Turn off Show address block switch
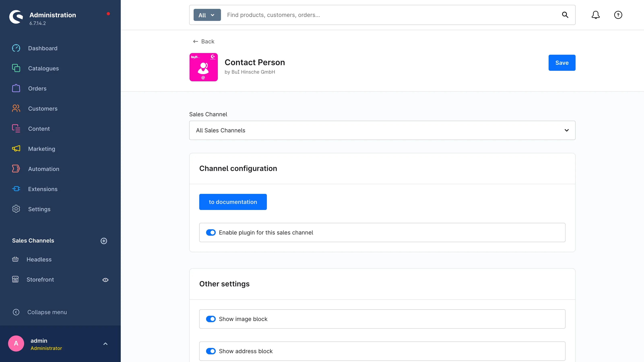 point(211,351)
